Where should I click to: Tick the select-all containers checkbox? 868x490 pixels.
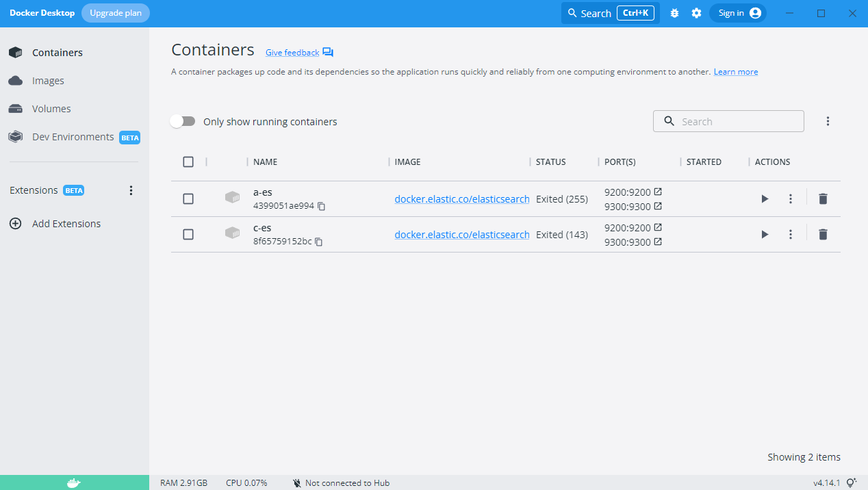tap(188, 162)
